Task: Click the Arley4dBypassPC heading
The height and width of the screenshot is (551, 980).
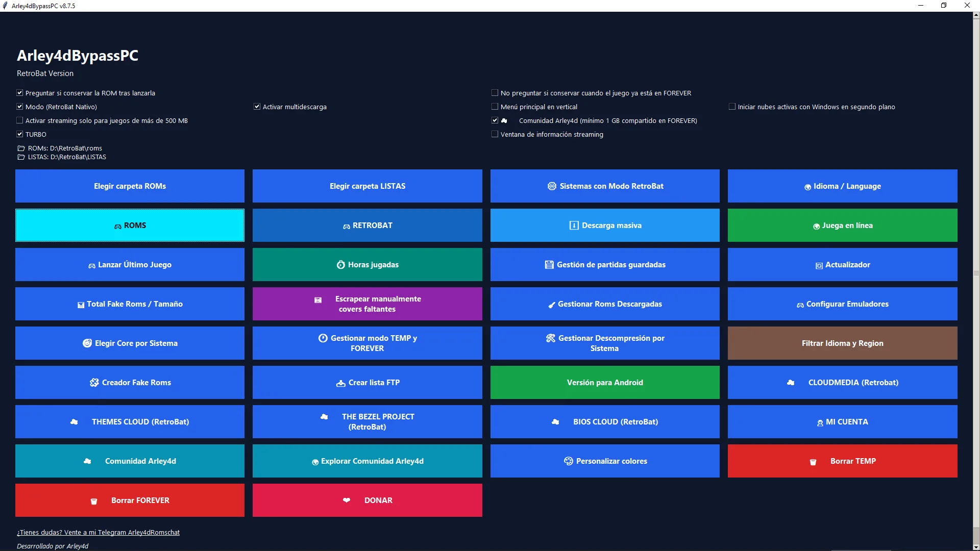Action: (78, 56)
